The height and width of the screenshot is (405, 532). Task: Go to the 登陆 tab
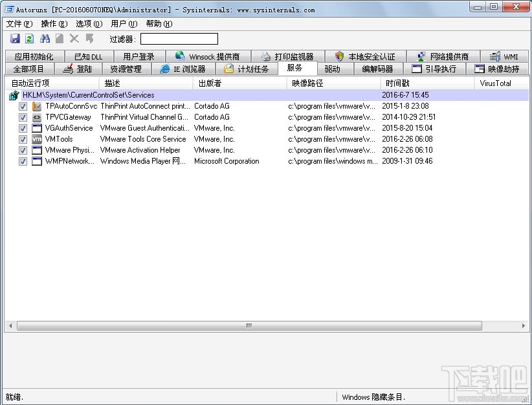78,69
